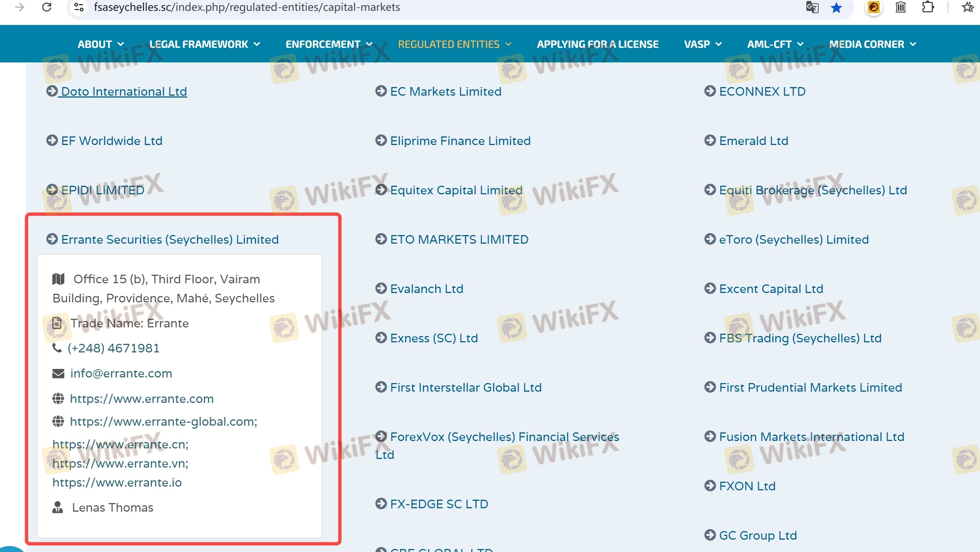Image resolution: width=980 pixels, height=552 pixels.
Task: Click the site information icon beside URL
Action: 79,7
